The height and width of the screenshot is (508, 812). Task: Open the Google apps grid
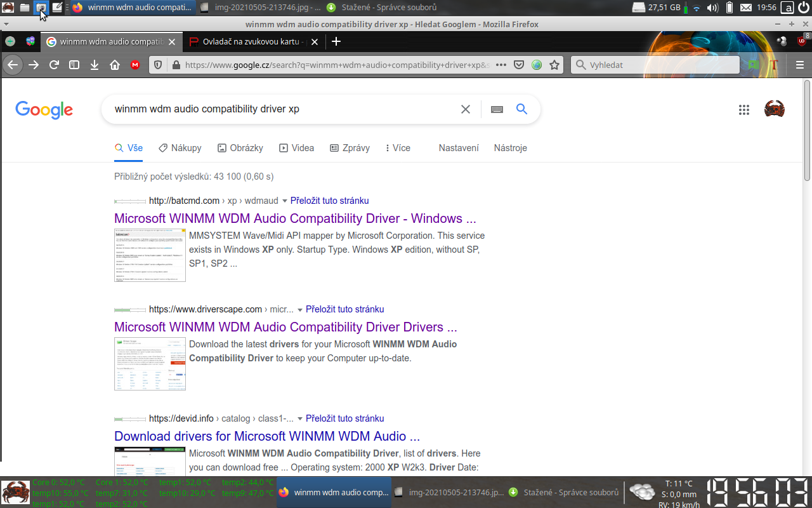[744, 109]
